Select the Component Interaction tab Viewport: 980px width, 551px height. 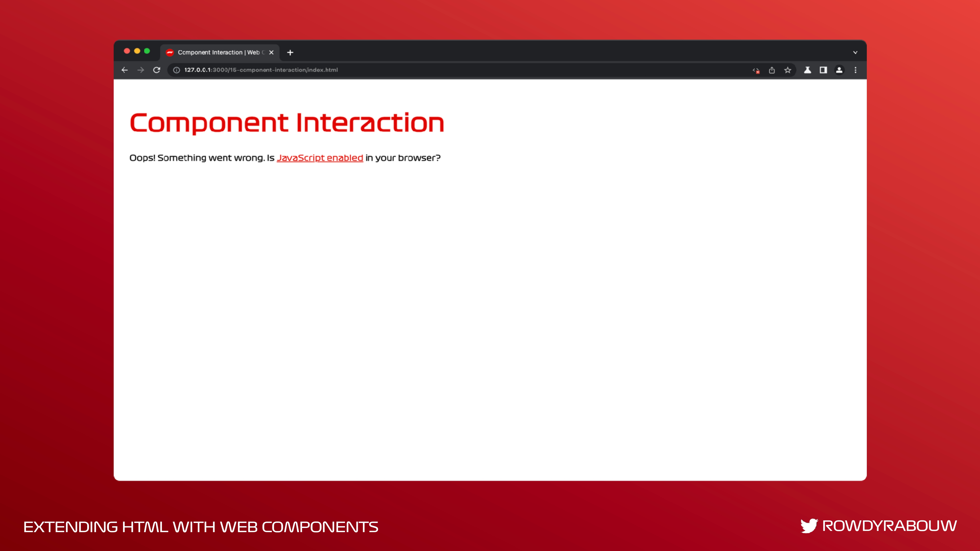218,52
